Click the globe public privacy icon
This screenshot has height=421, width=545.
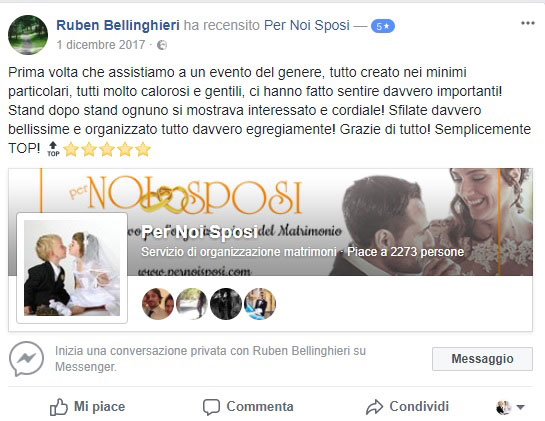162,45
